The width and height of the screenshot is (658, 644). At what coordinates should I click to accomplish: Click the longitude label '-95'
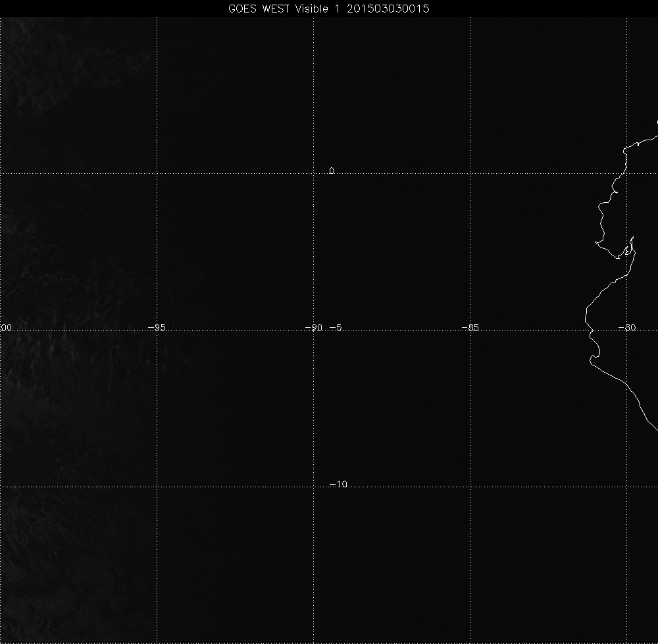click(x=157, y=327)
